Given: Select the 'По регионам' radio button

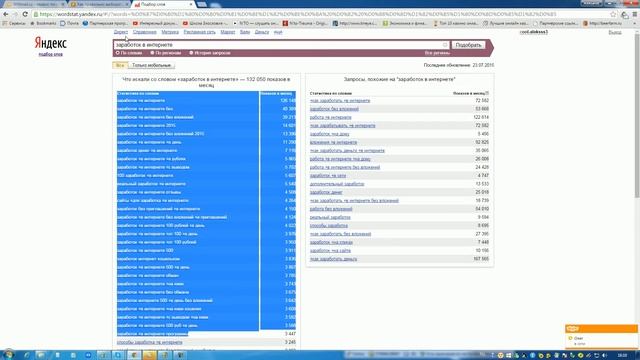Looking at the screenshot, I should click(152, 53).
